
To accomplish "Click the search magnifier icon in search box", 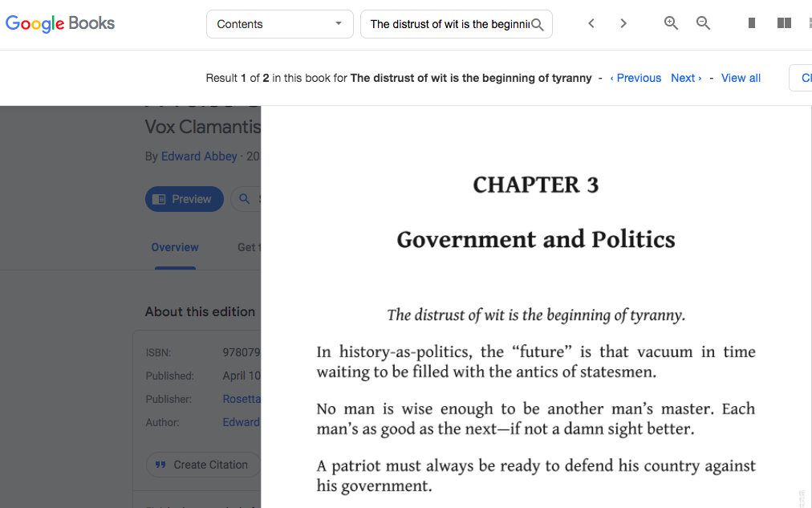I will point(538,24).
